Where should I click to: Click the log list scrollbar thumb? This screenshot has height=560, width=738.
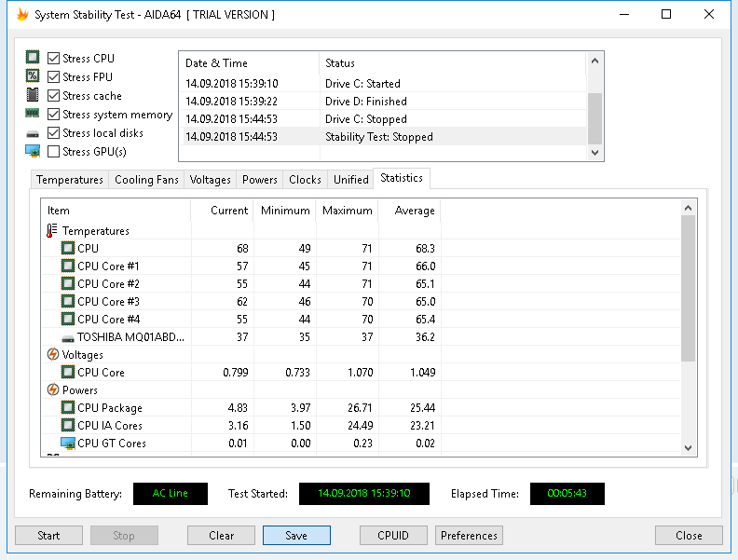click(x=594, y=118)
